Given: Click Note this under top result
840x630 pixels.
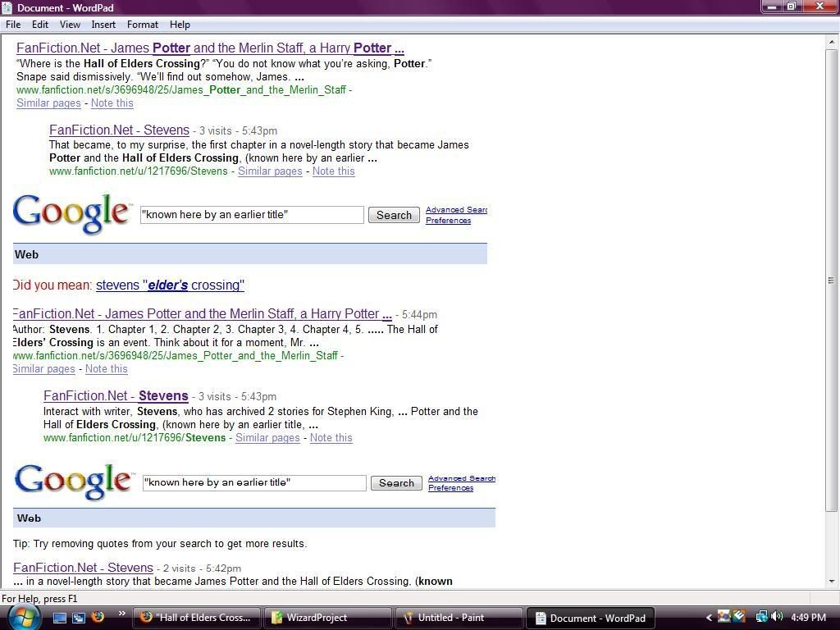Looking at the screenshot, I should 112,103.
